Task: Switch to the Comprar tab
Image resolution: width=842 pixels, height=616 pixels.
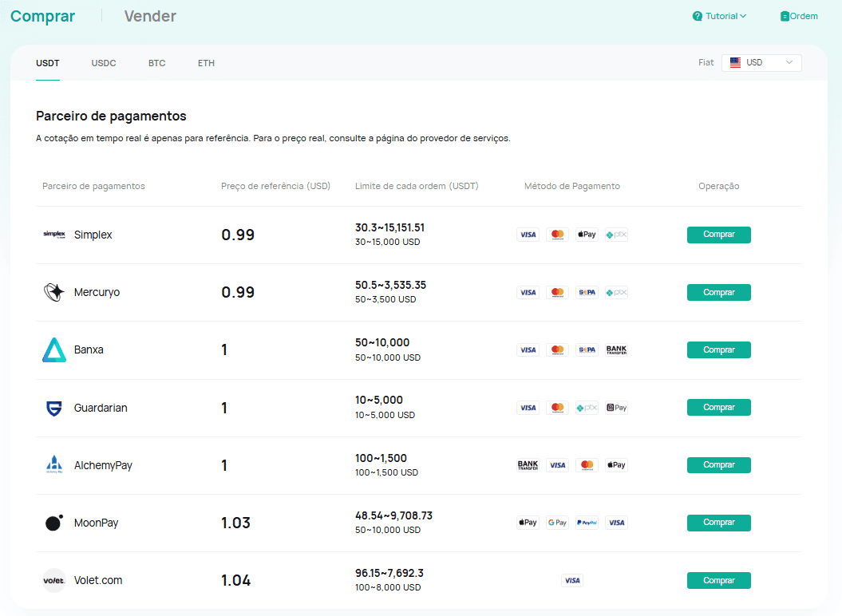Action: click(x=43, y=16)
